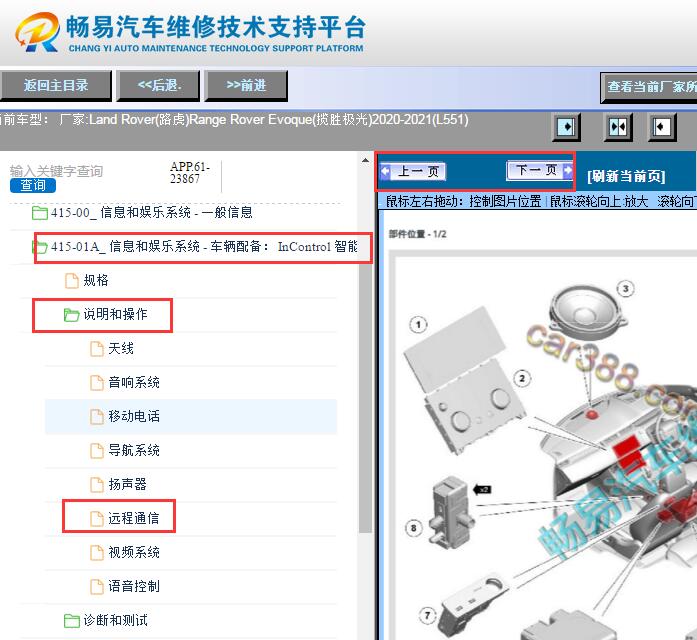Click the page icon beside 语音控制

click(x=97, y=587)
